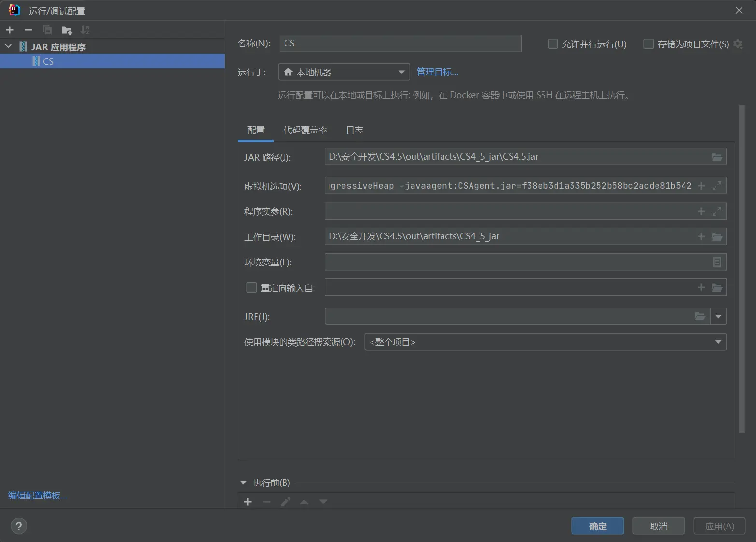
Task: Enable allow parallel run checkbox
Action: click(553, 44)
